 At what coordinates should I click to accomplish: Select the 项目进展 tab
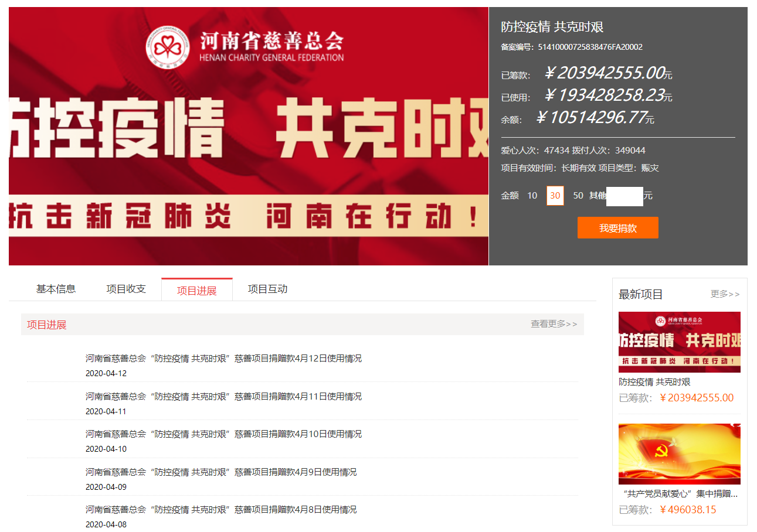click(x=197, y=291)
